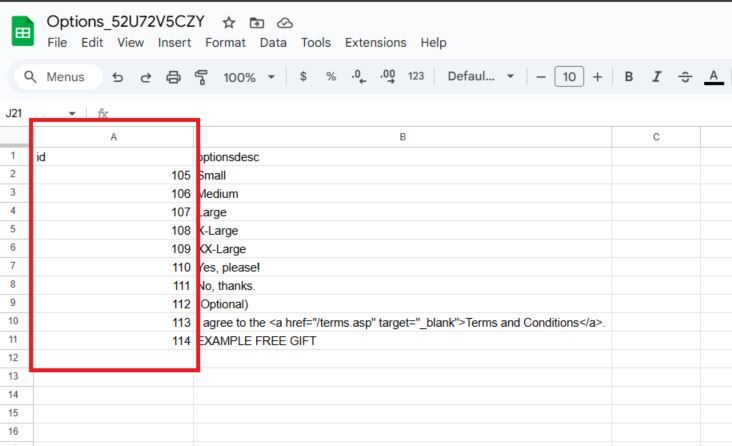
Task: Select the cell containing EXAMPLE FREE GIFT
Action: [x=402, y=341]
